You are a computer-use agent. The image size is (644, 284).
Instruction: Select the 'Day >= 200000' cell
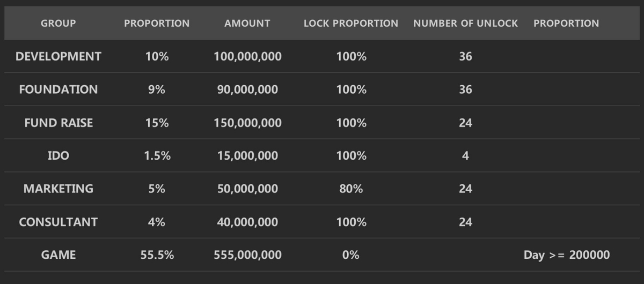click(566, 255)
